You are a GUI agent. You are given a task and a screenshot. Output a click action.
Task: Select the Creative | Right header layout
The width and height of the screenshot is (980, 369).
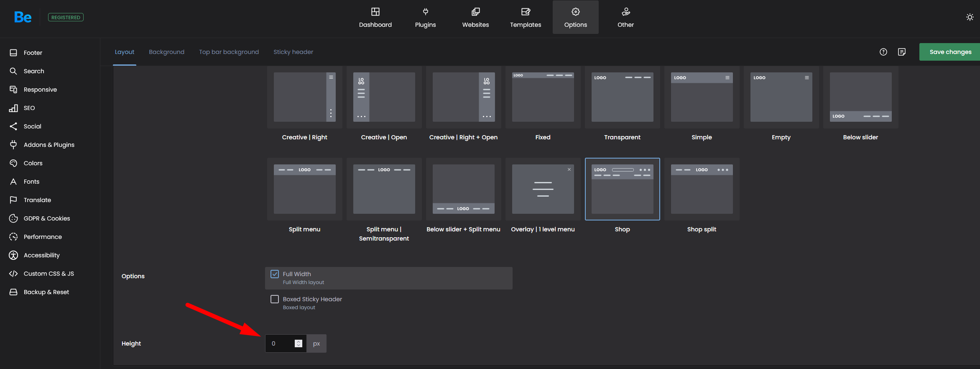tap(305, 97)
